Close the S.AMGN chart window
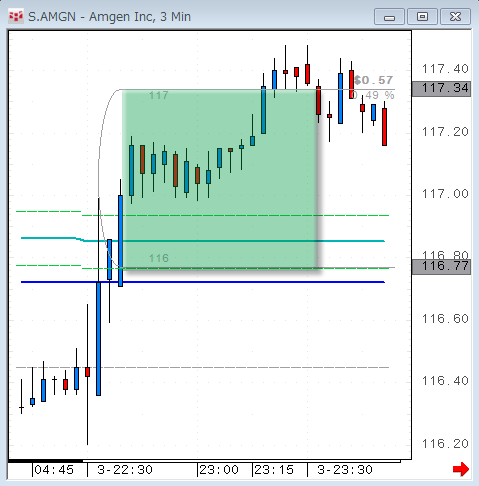 455,17
